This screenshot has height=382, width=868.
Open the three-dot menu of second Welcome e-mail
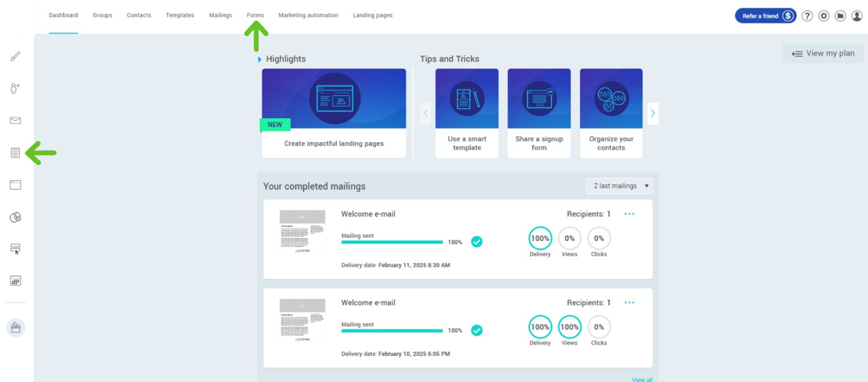(x=629, y=303)
